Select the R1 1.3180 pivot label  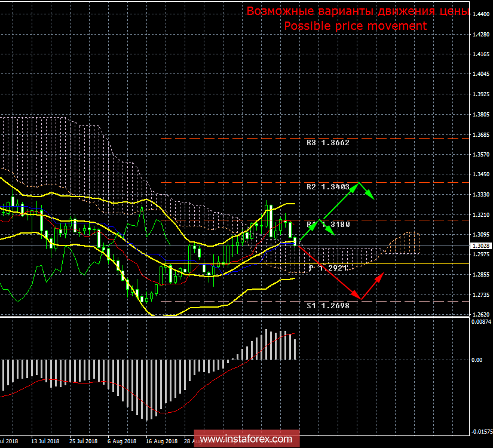pos(328,225)
